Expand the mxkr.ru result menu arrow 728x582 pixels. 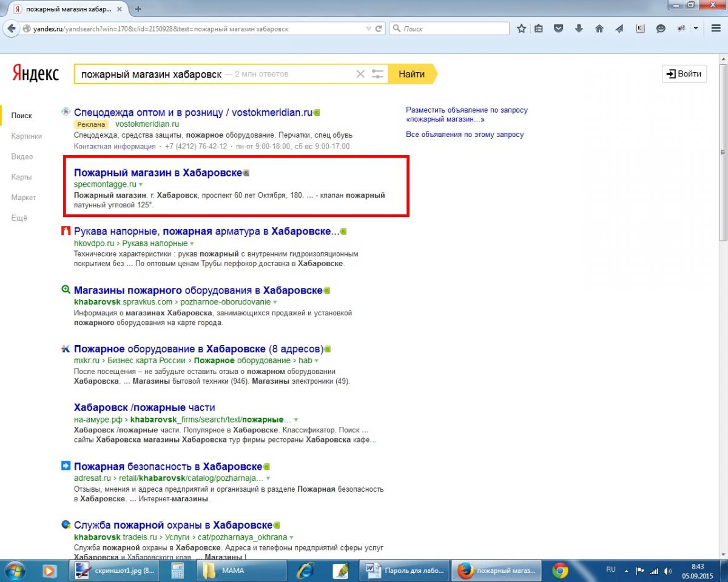point(317,361)
